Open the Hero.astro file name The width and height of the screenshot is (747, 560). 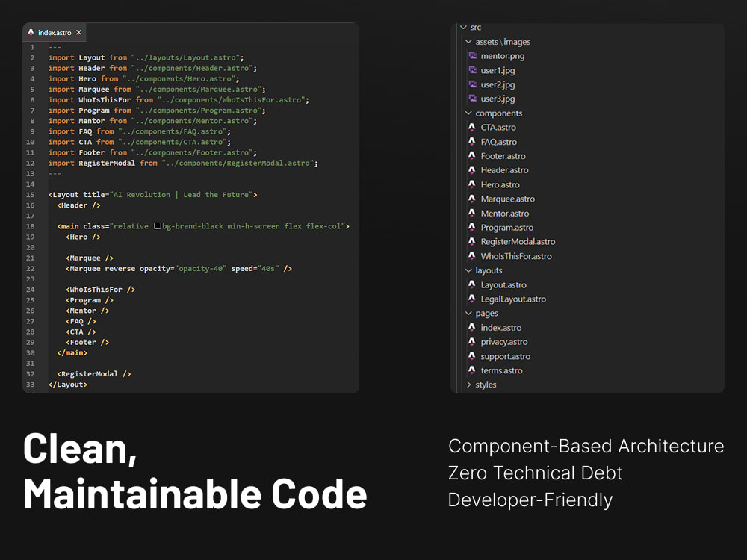[x=500, y=184]
